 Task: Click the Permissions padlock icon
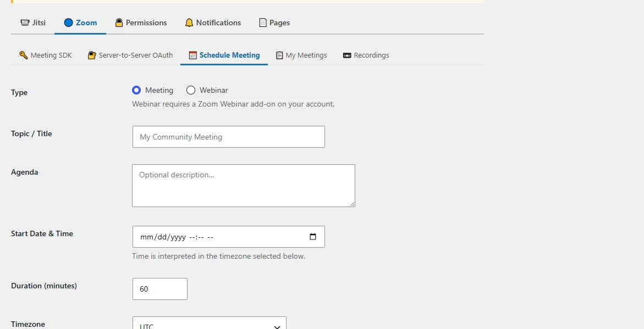tap(119, 23)
